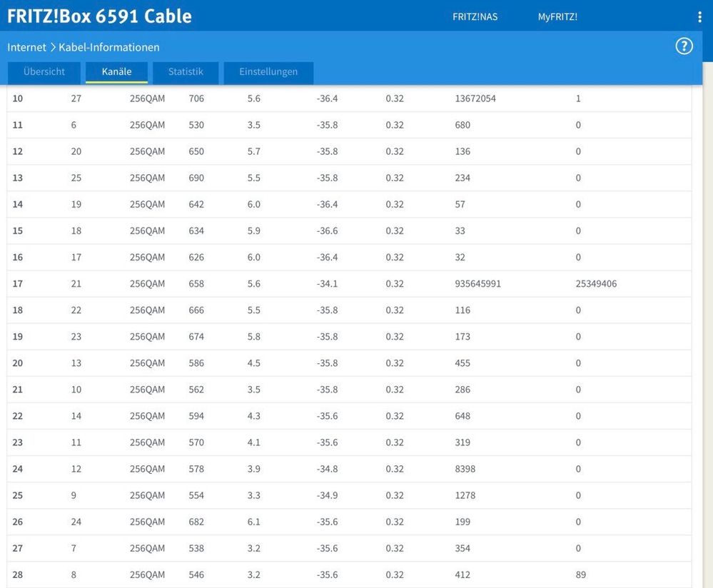The image size is (713, 588).
Task: Click the value -34.1 in row 17
Action: click(327, 284)
